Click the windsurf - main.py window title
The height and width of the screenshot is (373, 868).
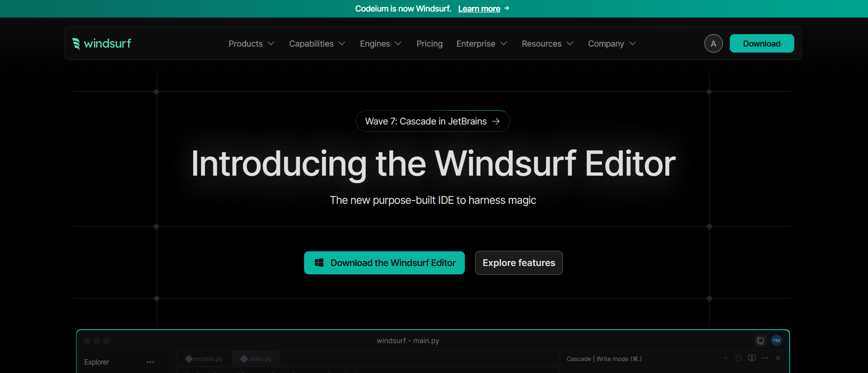[x=408, y=341]
